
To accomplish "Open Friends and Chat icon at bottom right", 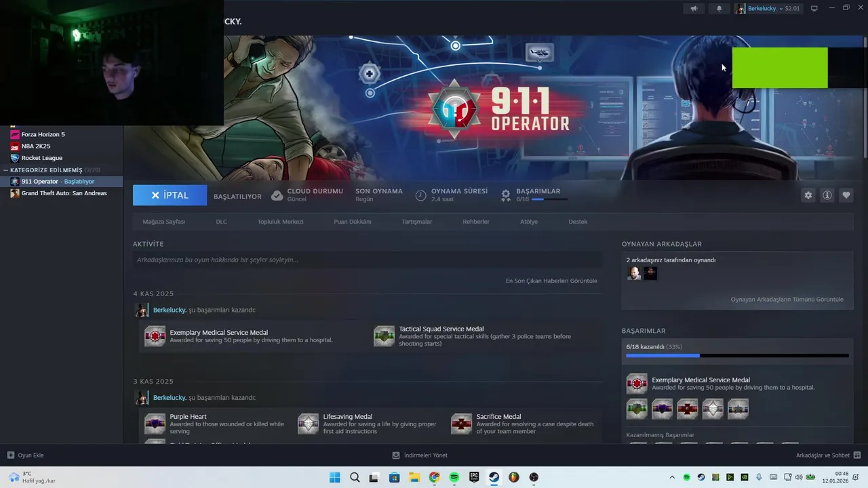I will tap(857, 455).
